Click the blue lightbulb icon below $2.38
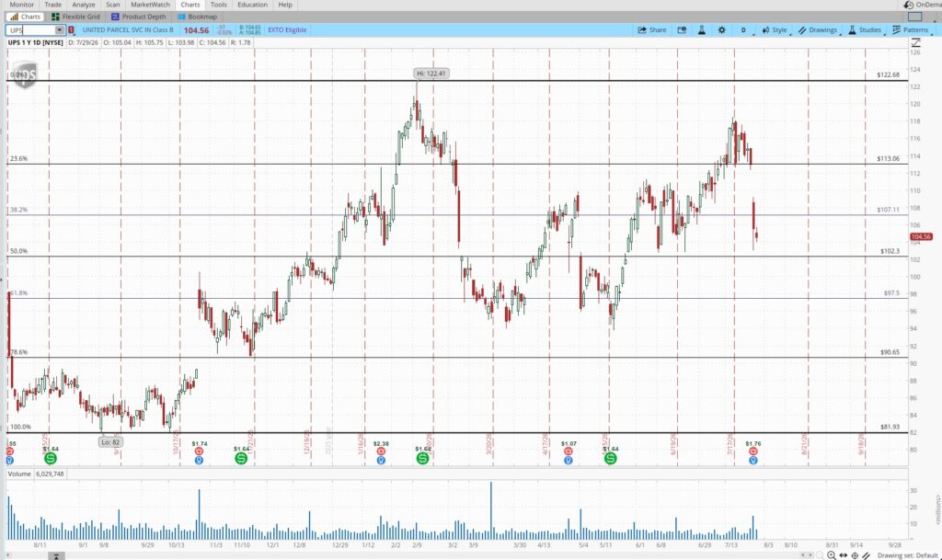The width and height of the screenshot is (942, 560). point(381,461)
